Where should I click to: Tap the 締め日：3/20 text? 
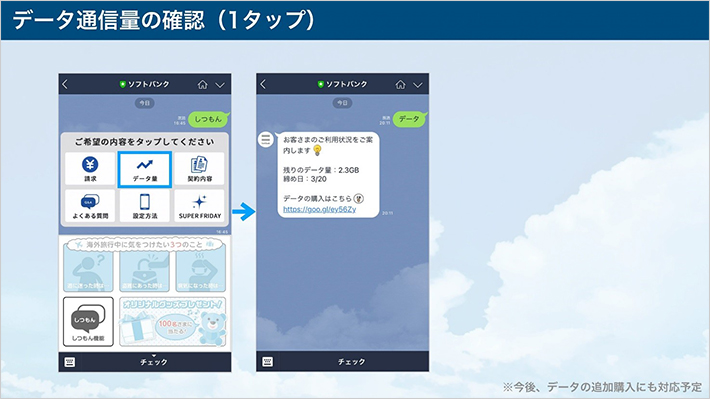tap(305, 179)
